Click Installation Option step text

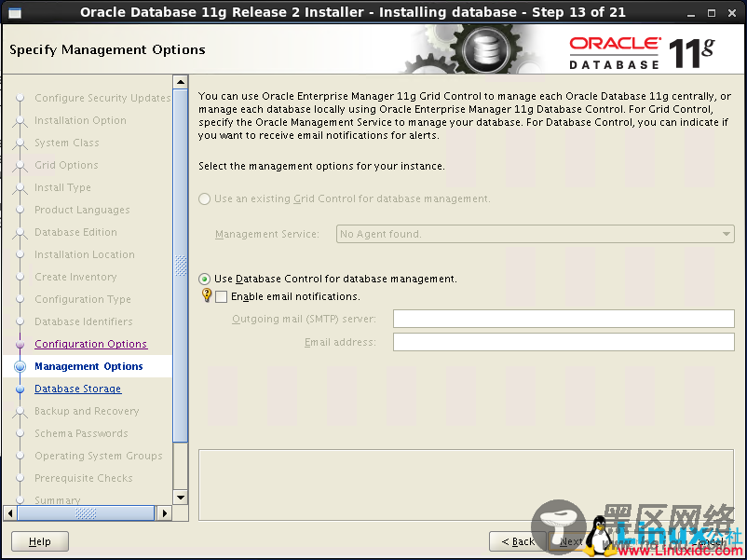pyautogui.click(x=80, y=120)
